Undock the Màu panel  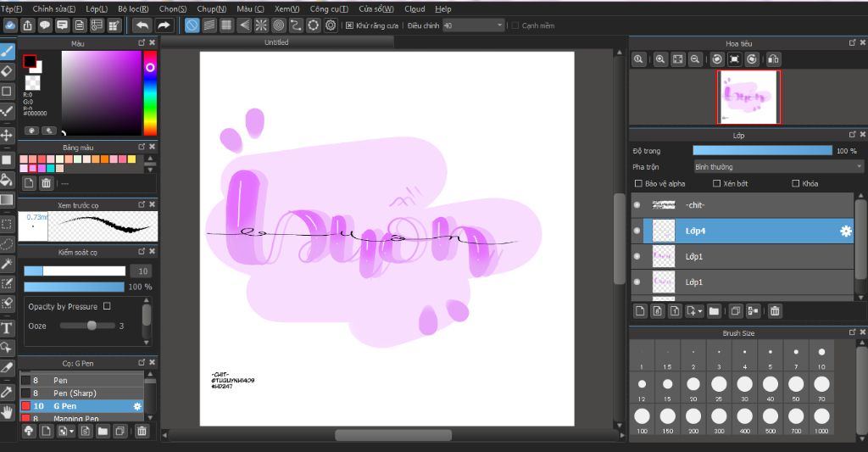(142, 42)
